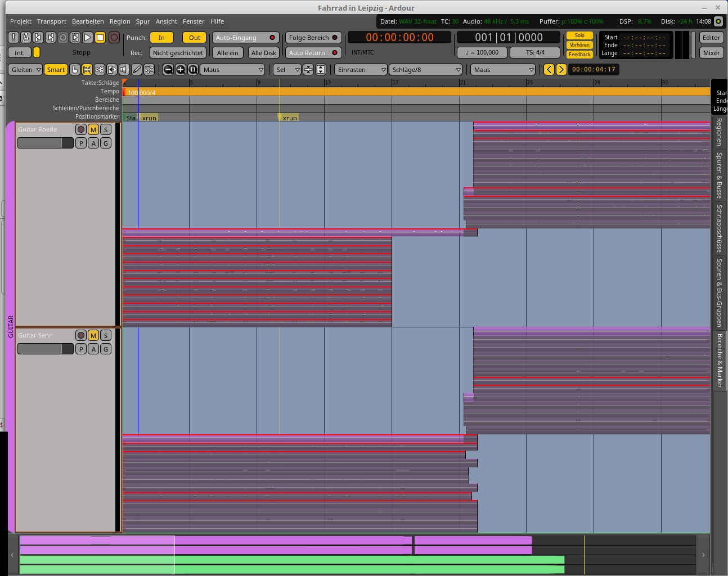This screenshot has height=576, width=728.
Task: Click the Editor button
Action: 711,38
